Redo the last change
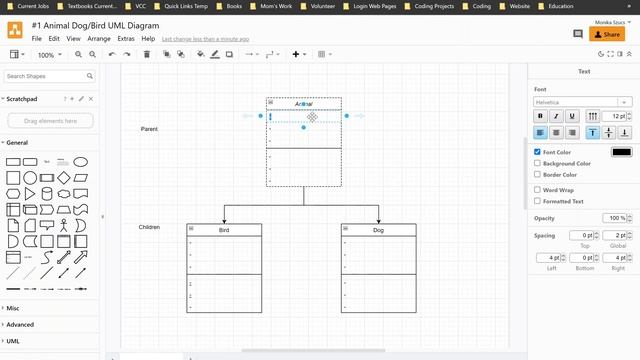The height and width of the screenshot is (360, 640). [x=127, y=54]
